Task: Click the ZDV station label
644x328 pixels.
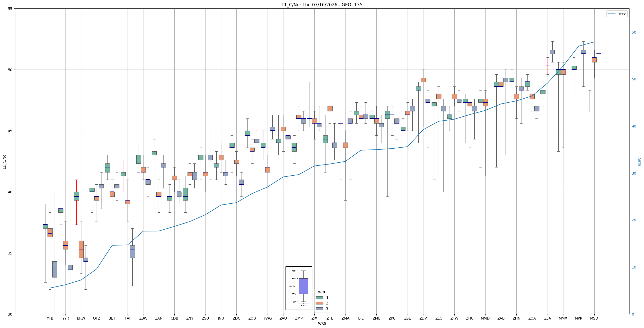Action: click(423, 318)
